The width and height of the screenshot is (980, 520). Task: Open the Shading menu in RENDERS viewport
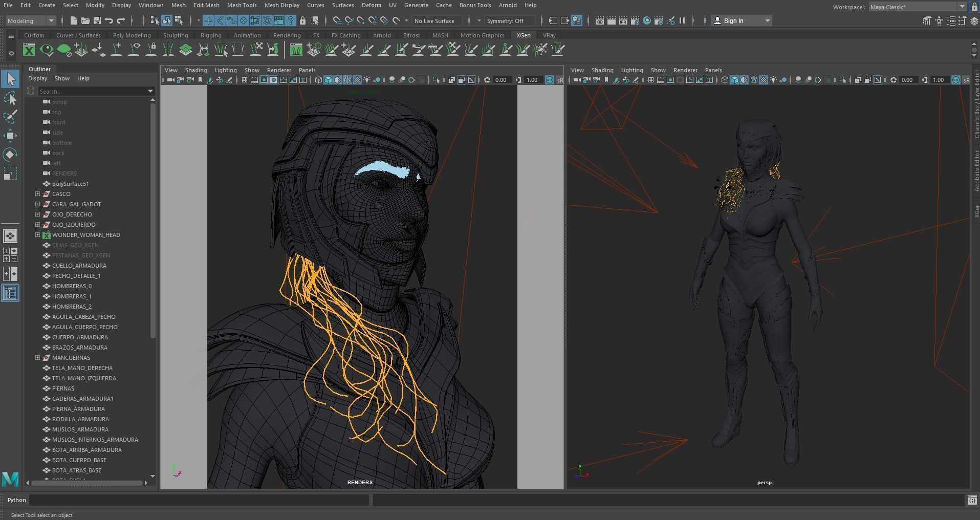[196, 70]
